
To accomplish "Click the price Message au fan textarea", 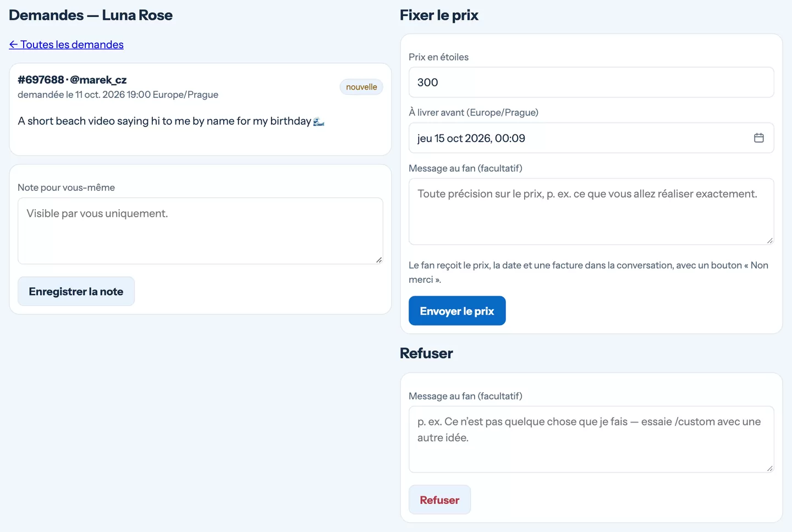I will 591,211.
